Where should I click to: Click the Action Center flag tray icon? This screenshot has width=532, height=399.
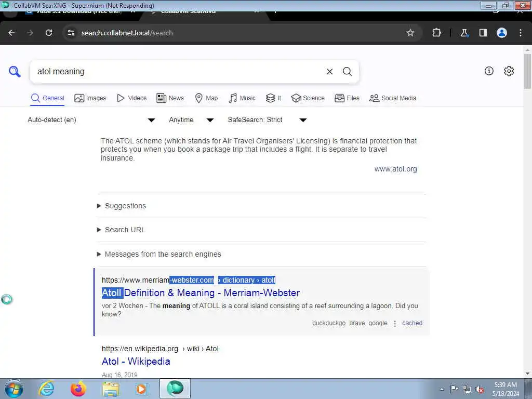coord(454,389)
